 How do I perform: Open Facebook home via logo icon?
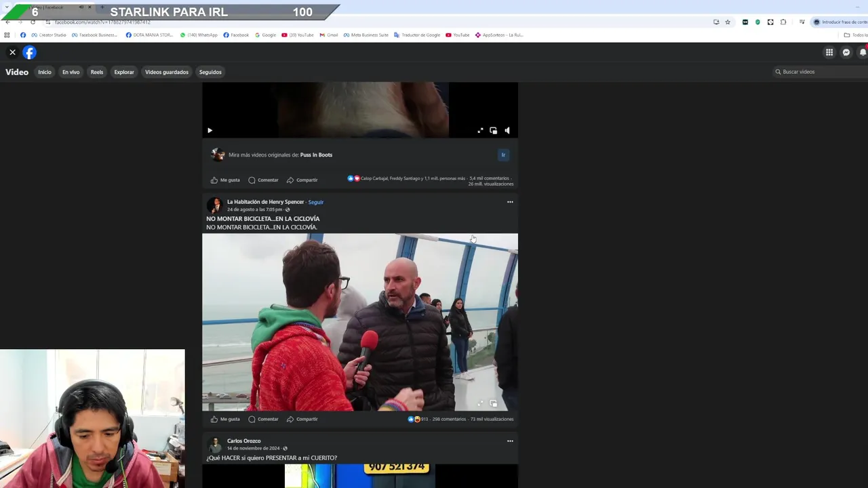[29, 52]
